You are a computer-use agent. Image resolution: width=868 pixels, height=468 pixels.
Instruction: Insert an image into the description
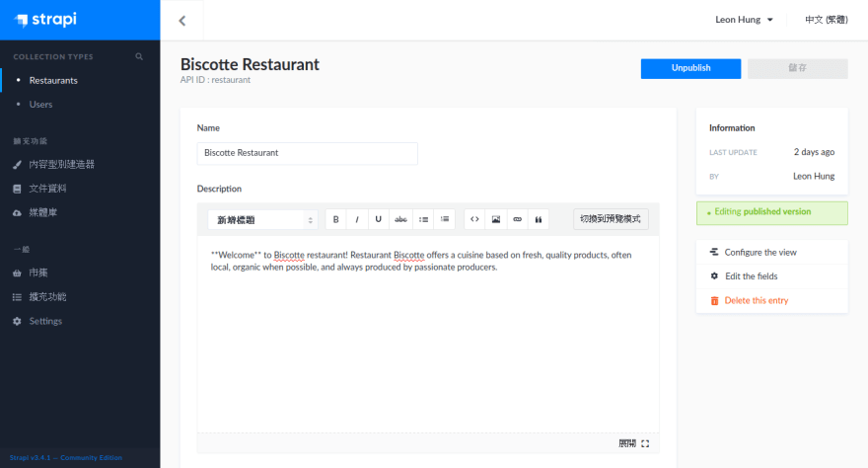coord(496,219)
